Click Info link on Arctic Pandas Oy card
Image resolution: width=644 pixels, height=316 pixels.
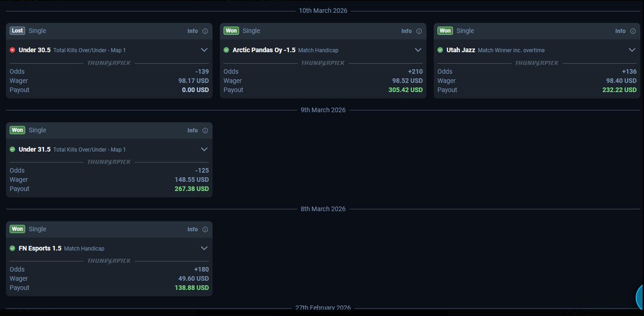(x=407, y=31)
